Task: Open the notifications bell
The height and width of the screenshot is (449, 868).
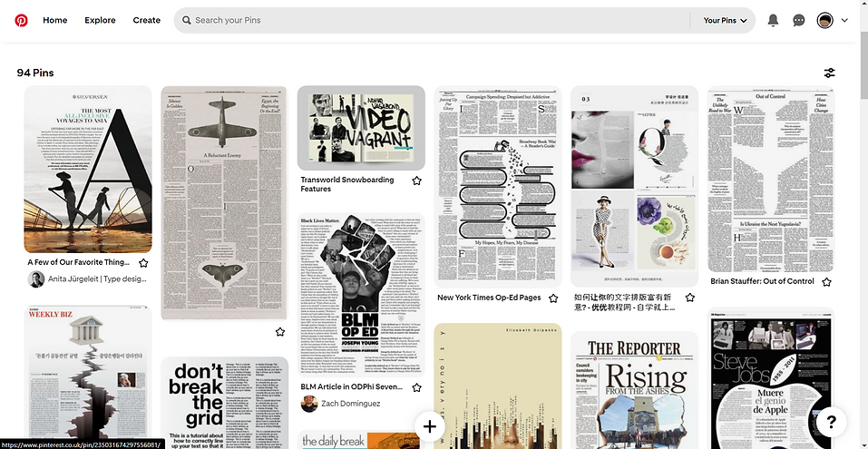Action: tap(773, 21)
